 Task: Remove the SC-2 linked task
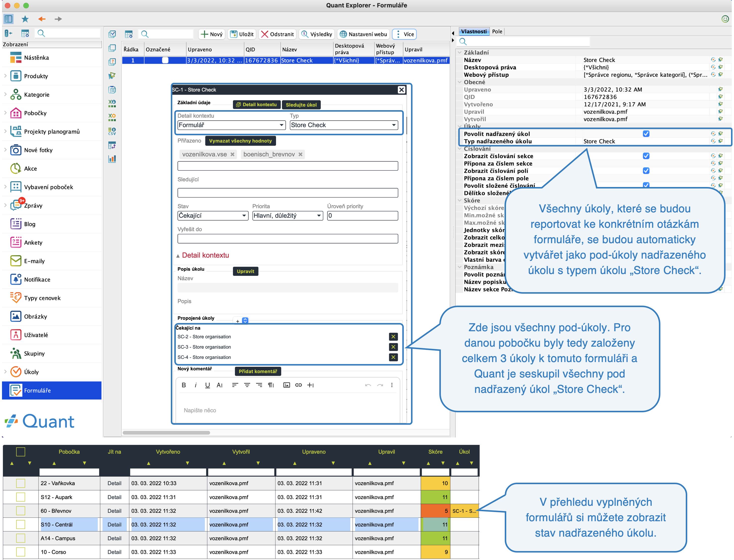[x=393, y=337]
